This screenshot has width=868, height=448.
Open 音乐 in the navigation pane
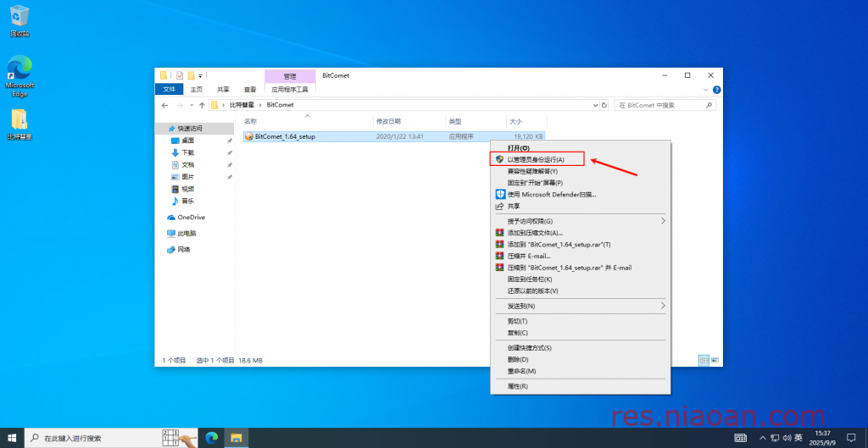187,202
